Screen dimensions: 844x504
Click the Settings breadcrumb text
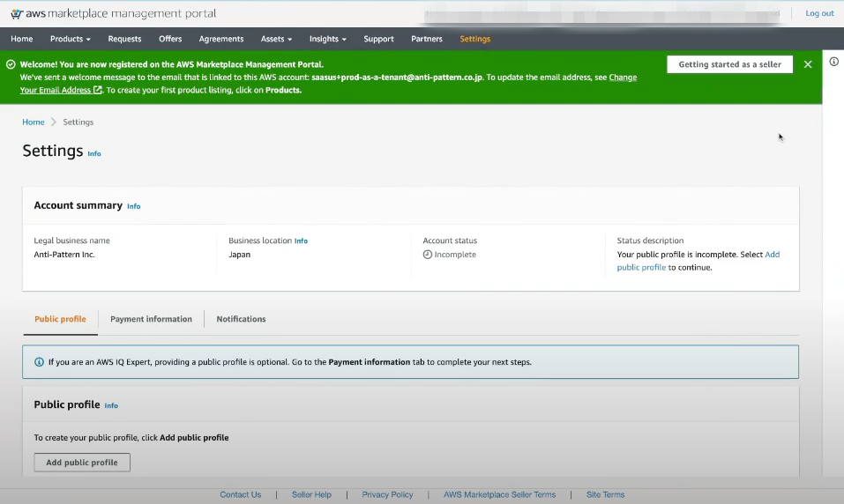click(78, 122)
